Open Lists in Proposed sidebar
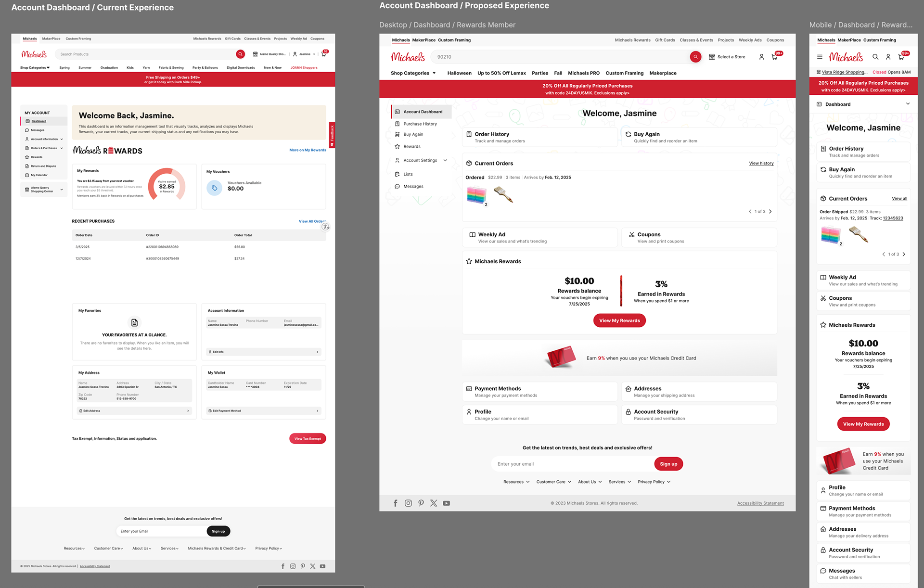924x588 pixels. click(408, 174)
